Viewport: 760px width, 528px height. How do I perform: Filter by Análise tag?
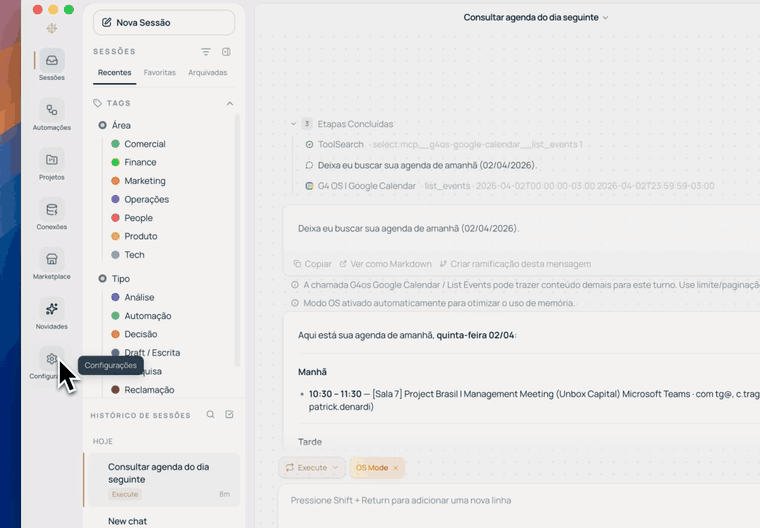point(133,297)
